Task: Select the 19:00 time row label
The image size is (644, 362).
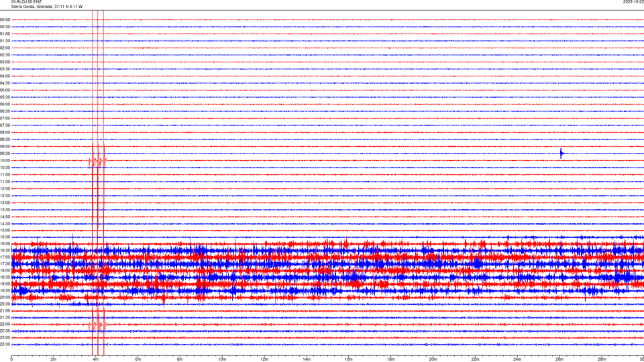Action: (x=5, y=284)
